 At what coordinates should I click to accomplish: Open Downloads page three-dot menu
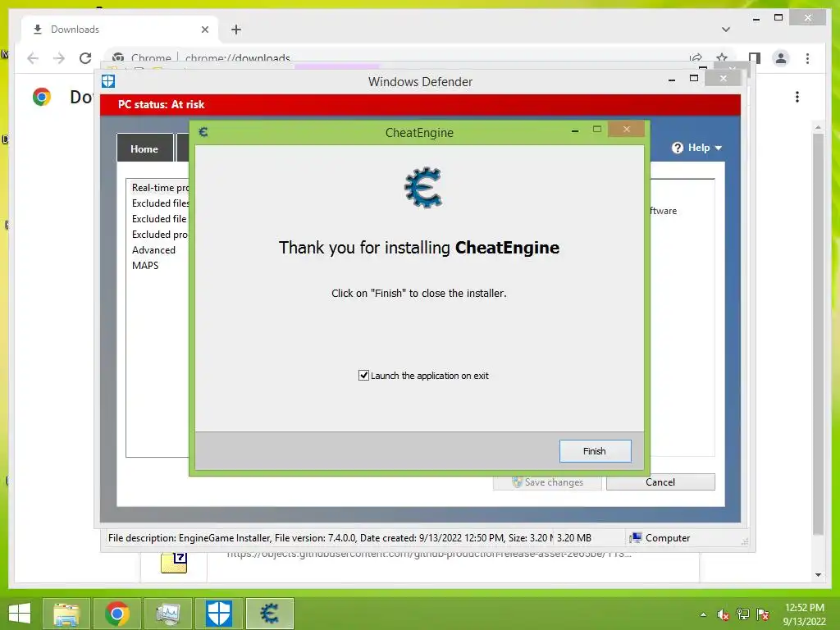(x=797, y=97)
